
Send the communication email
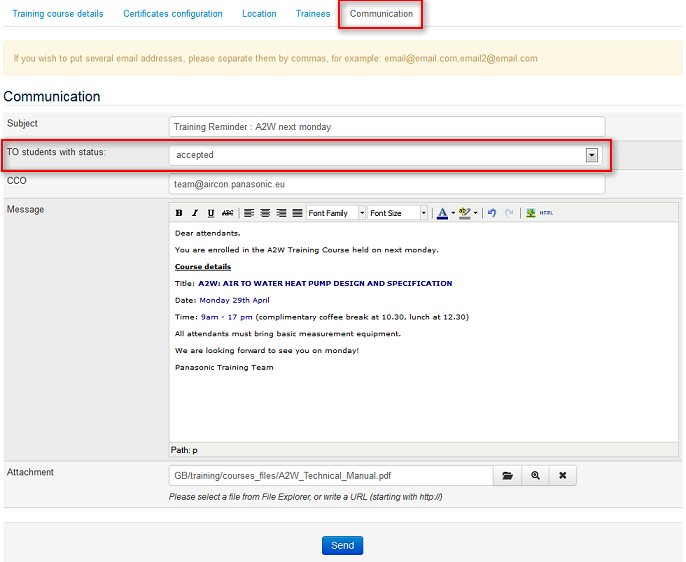coord(342,545)
